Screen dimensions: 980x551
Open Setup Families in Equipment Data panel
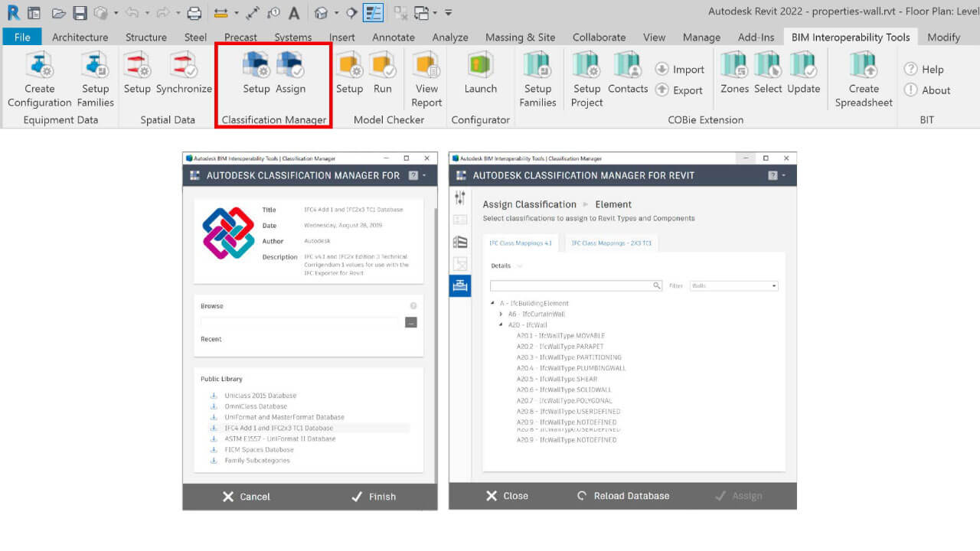(x=96, y=80)
